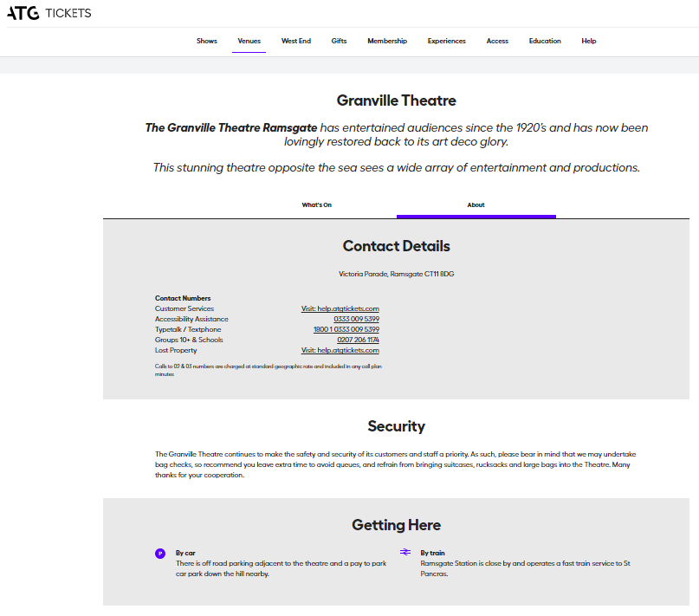This screenshot has width=699, height=616.
Task: Open the Gifts navigation item
Action: coord(339,41)
